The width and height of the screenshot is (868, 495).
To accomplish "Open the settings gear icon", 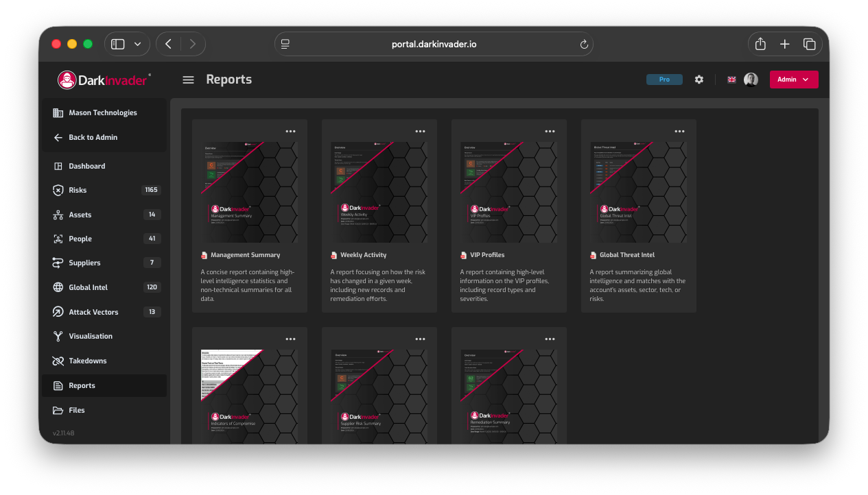I will click(x=699, y=80).
